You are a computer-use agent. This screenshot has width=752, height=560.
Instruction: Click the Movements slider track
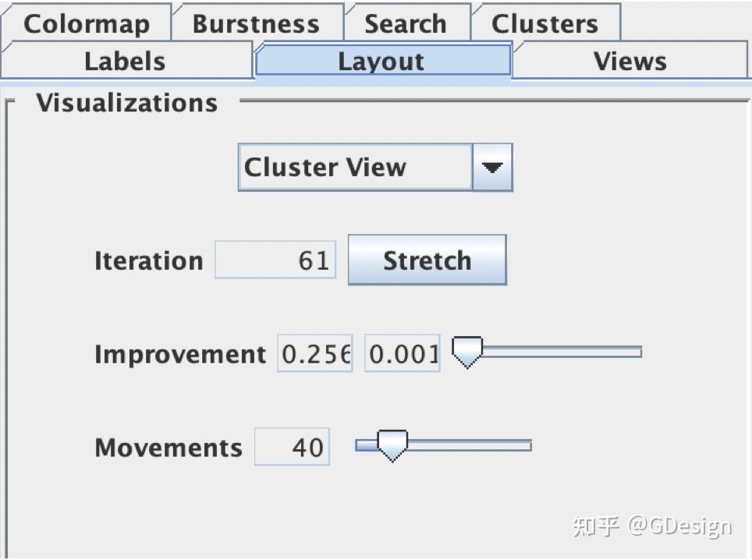(x=468, y=445)
